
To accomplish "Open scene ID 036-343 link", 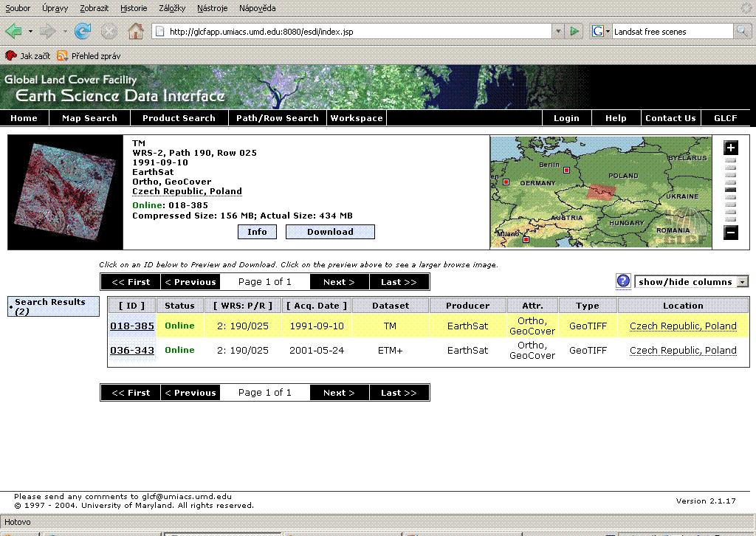I will pos(132,351).
